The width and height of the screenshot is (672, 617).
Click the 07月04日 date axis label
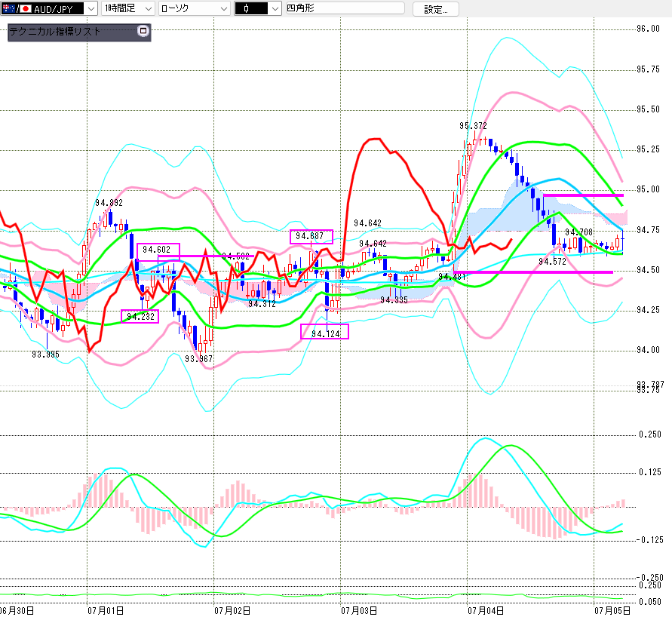[486, 610]
